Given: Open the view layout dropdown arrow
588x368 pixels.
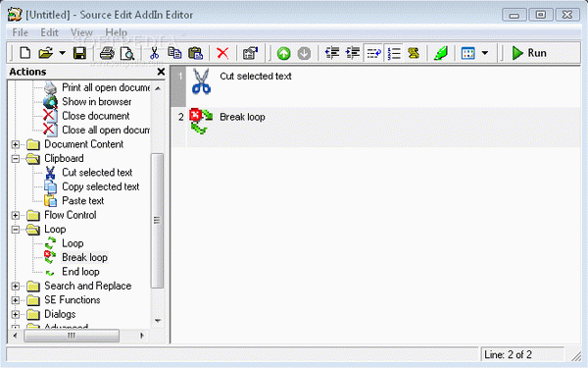Looking at the screenshot, I should [485, 53].
